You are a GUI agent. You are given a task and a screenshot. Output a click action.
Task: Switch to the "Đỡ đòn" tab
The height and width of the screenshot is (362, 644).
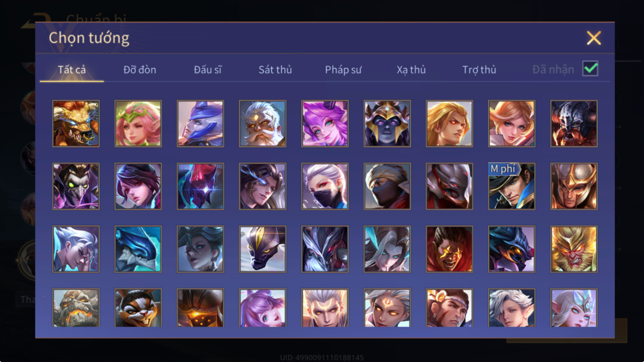point(140,70)
